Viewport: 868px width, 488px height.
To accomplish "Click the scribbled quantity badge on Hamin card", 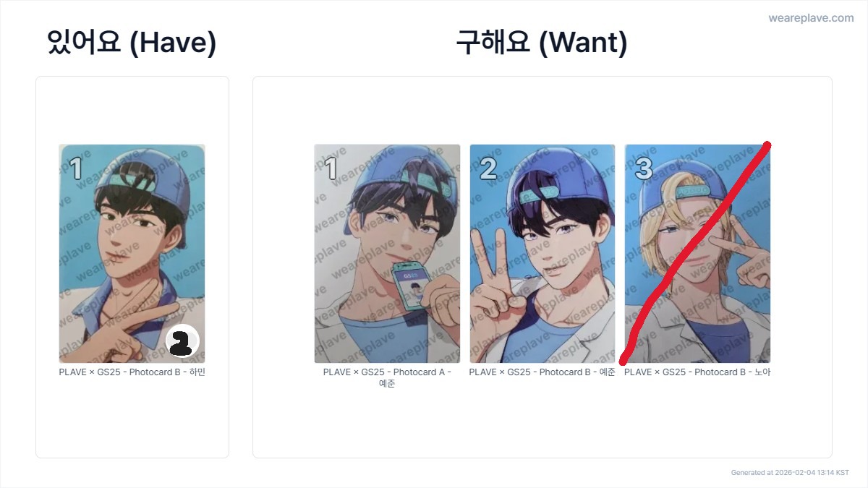I will coord(182,342).
